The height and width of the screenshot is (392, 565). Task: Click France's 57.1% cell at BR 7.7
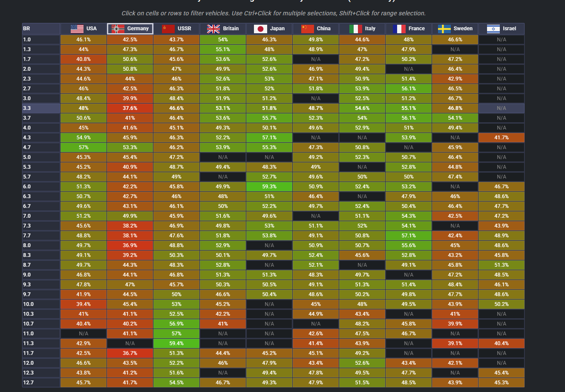point(409,236)
